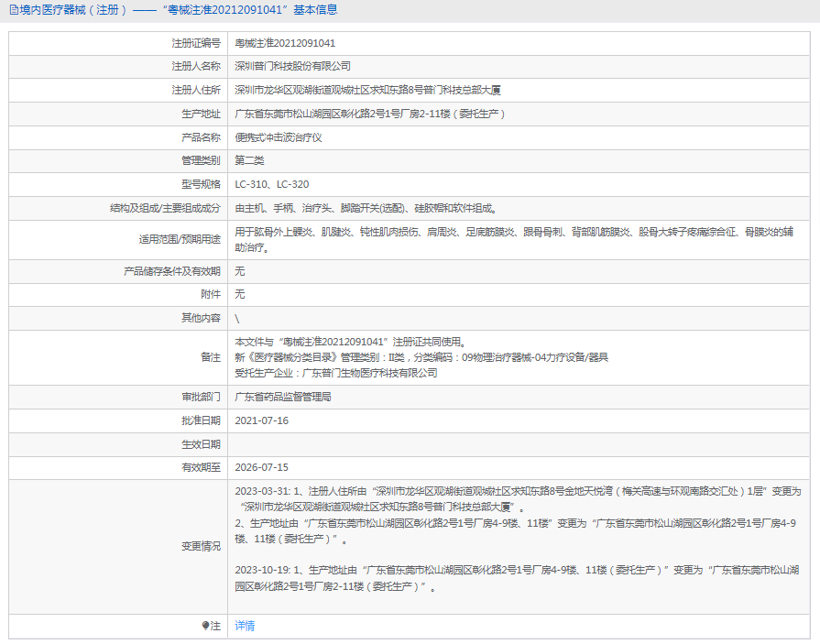This screenshot has height=644, width=820.
Task: Select the 有效期至 row label
Action: point(201,467)
